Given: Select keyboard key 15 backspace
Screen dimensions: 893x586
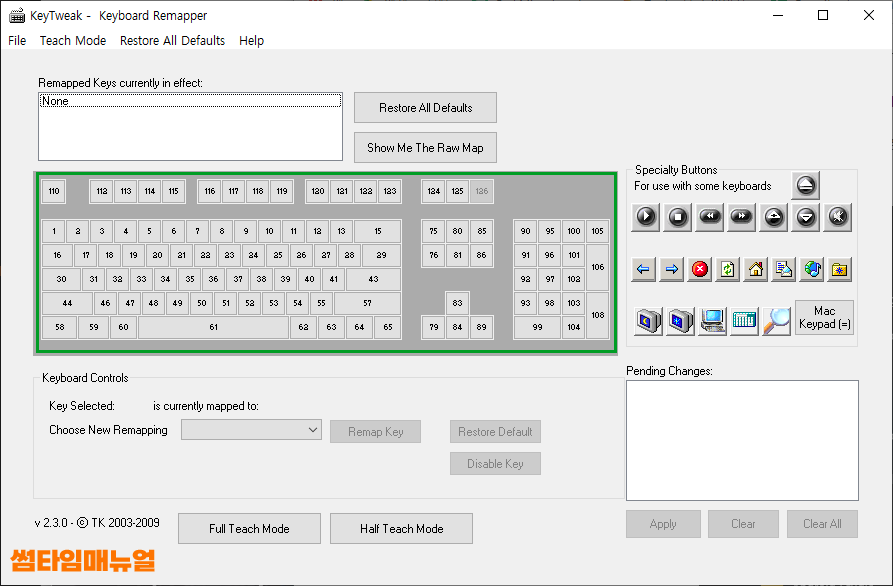Looking at the screenshot, I should click(378, 231).
